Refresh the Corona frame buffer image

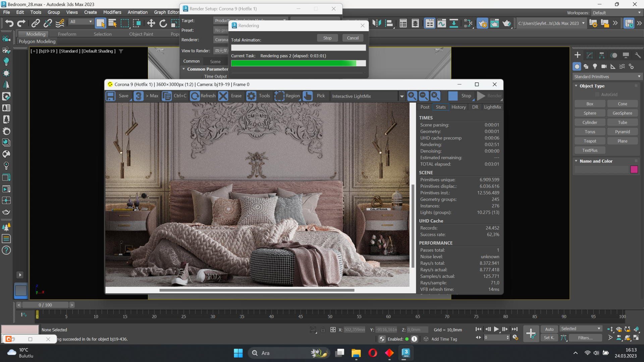[195, 96]
